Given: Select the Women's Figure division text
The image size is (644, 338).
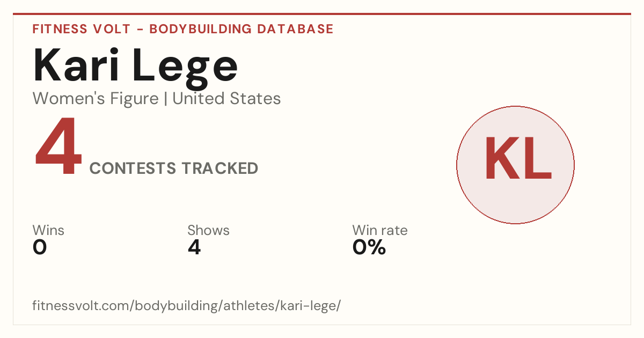Looking at the screenshot, I should pos(96,99).
